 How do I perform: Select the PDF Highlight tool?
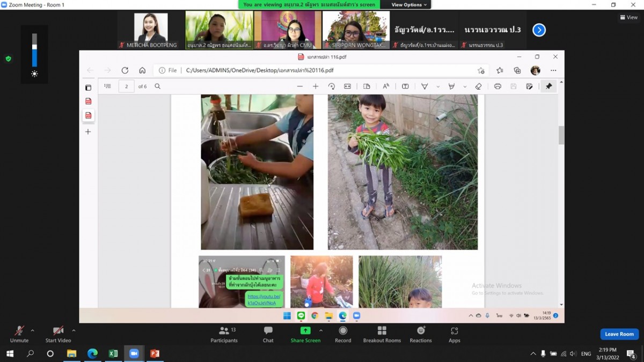click(x=451, y=86)
